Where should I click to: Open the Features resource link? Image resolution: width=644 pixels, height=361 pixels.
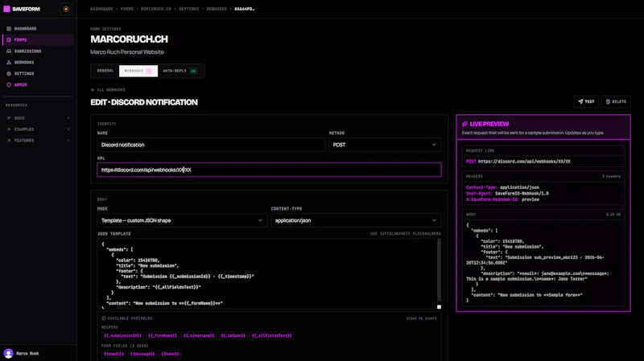[38, 140]
